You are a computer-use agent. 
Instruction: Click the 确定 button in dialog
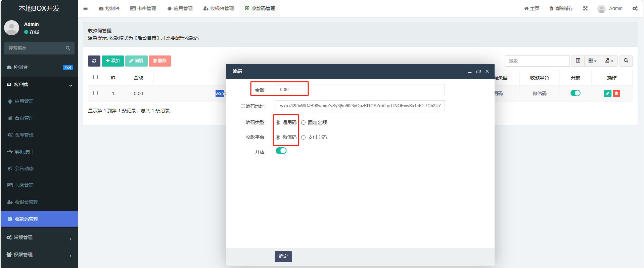click(283, 257)
